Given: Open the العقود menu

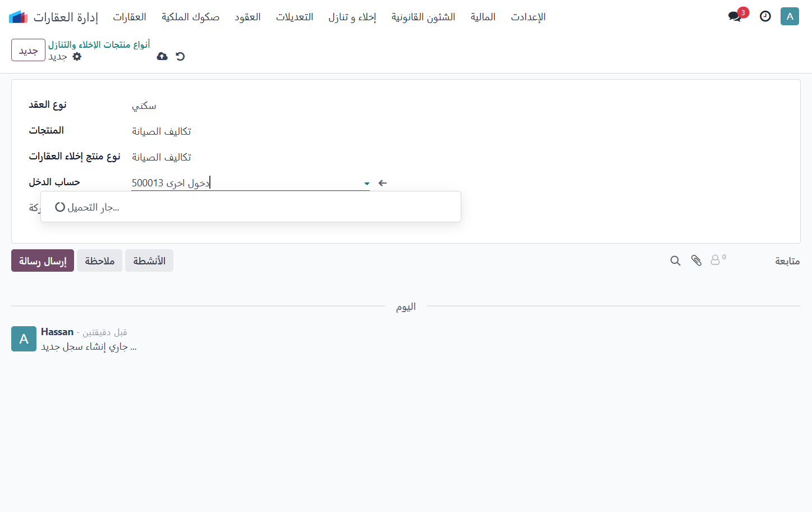Looking at the screenshot, I should point(247,17).
